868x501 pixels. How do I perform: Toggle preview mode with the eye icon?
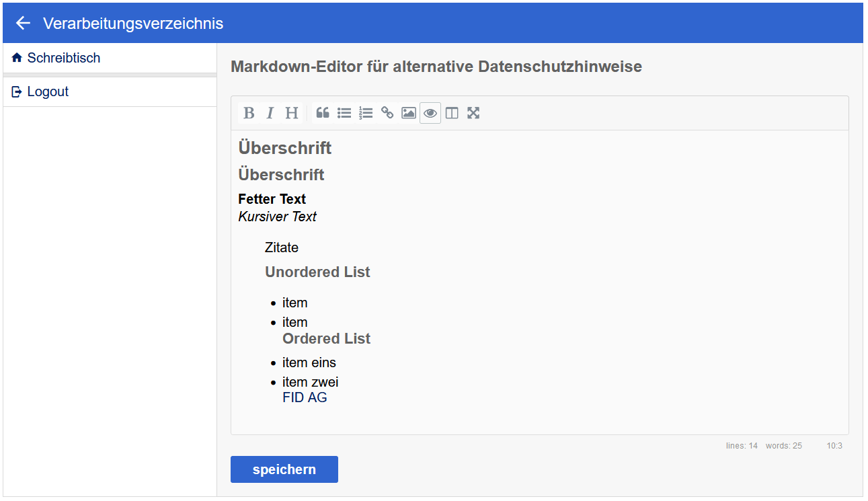pyautogui.click(x=430, y=113)
